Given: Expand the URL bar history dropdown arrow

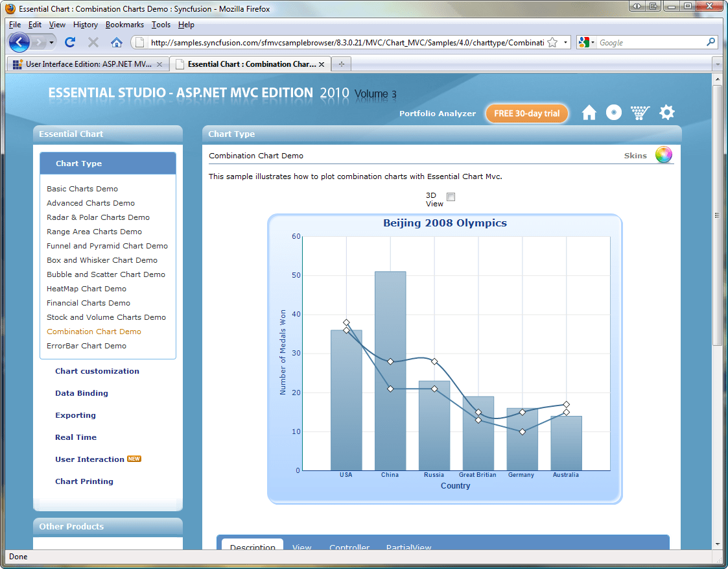Looking at the screenshot, I should (565, 43).
